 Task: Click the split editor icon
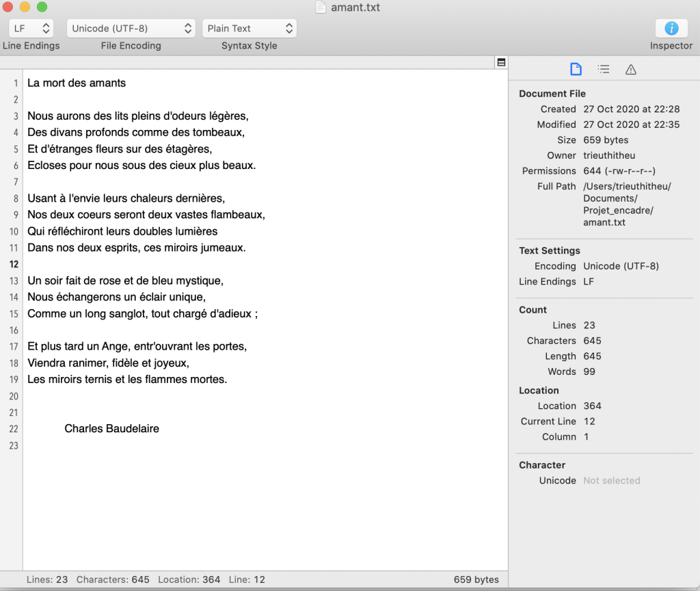pos(501,62)
